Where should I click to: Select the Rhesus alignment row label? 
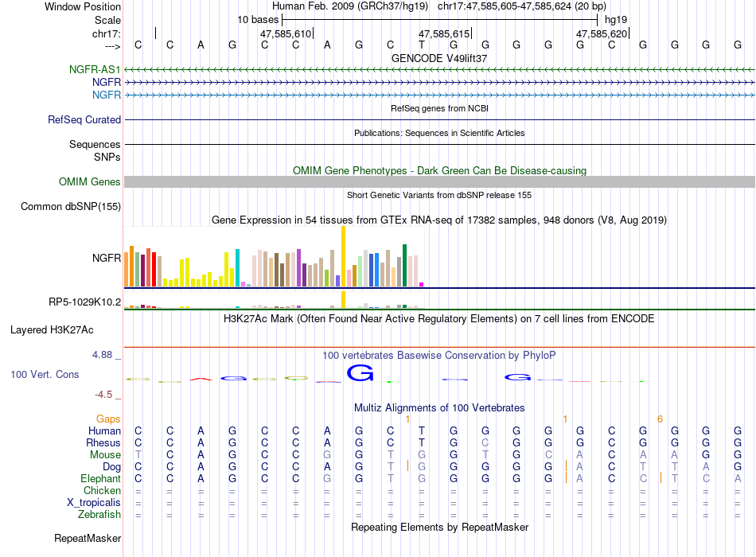tap(103, 442)
